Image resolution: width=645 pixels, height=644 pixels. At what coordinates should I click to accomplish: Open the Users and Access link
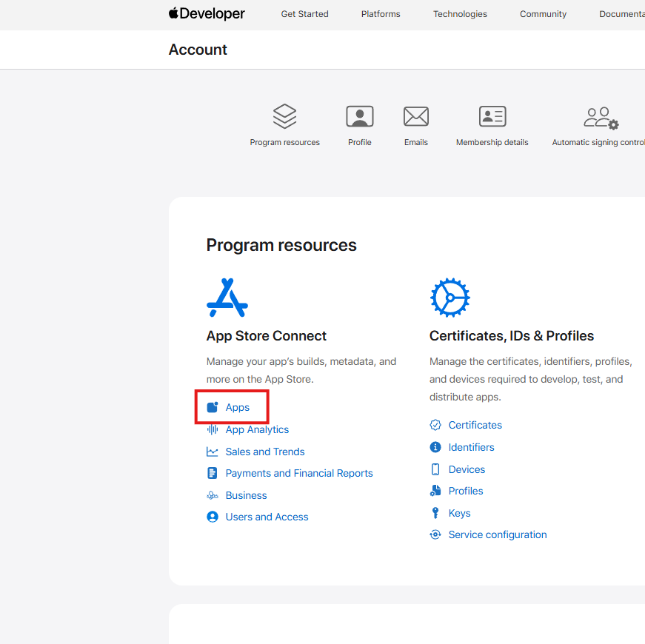click(267, 517)
